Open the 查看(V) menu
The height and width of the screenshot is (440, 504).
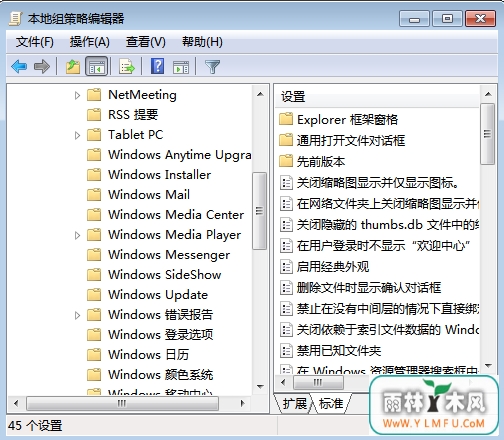pyautogui.click(x=146, y=42)
